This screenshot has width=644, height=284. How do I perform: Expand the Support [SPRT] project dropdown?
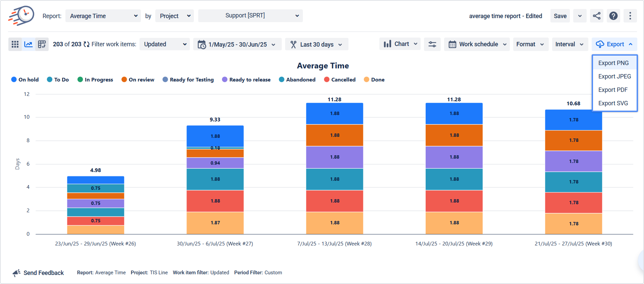pyautogui.click(x=250, y=15)
